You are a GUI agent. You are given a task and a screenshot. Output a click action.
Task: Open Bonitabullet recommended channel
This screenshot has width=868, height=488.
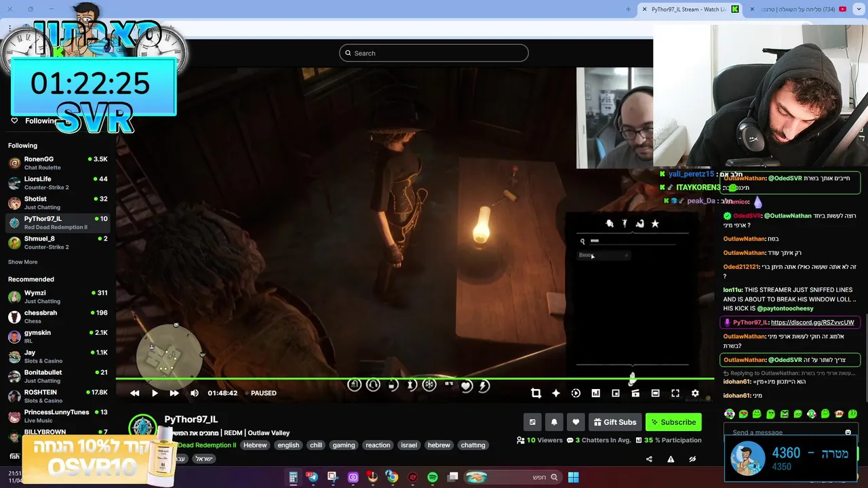click(x=58, y=376)
